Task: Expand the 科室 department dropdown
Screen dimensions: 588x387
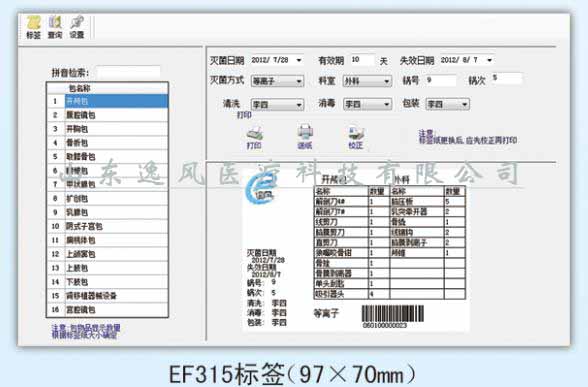Action: coord(387,81)
